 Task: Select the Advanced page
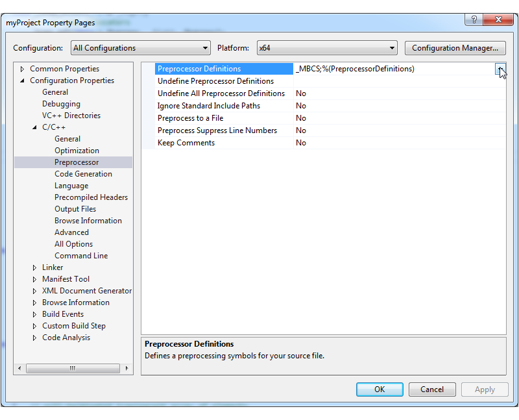coord(71,232)
